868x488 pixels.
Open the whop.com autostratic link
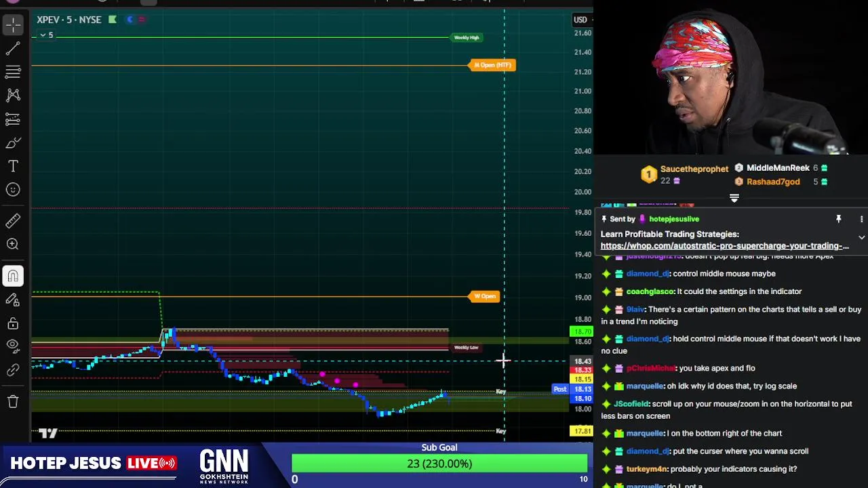click(x=724, y=246)
